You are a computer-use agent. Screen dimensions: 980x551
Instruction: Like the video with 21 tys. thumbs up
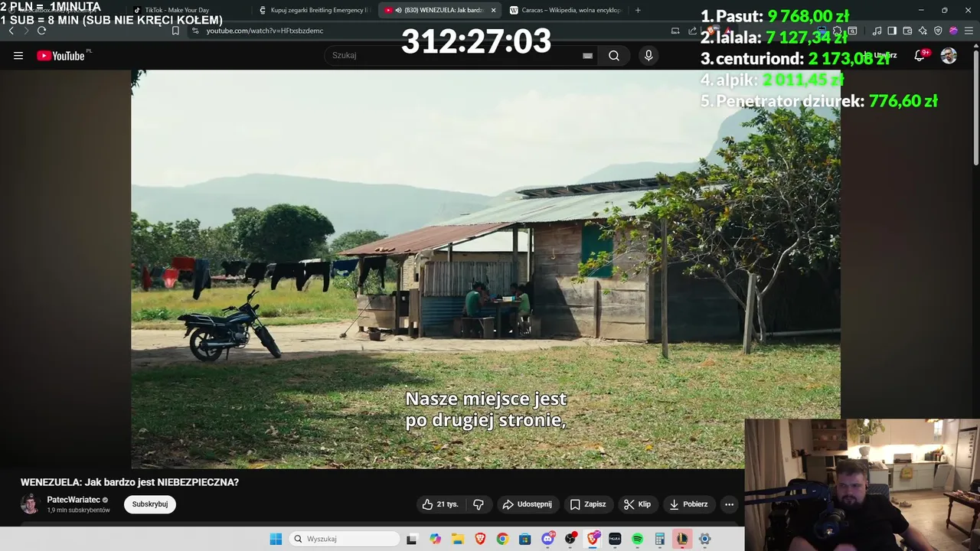click(440, 504)
